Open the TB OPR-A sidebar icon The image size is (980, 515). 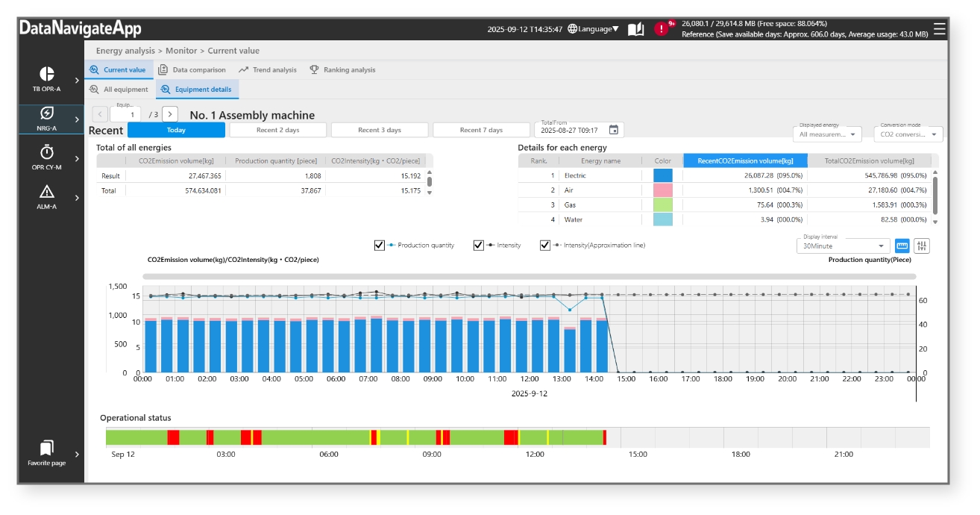(x=47, y=75)
